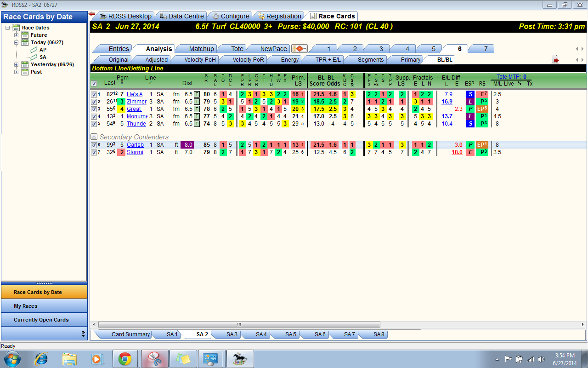Click the horizontal scrollbar thumb under table
Screen dimensions: 588x368
pos(239,324)
